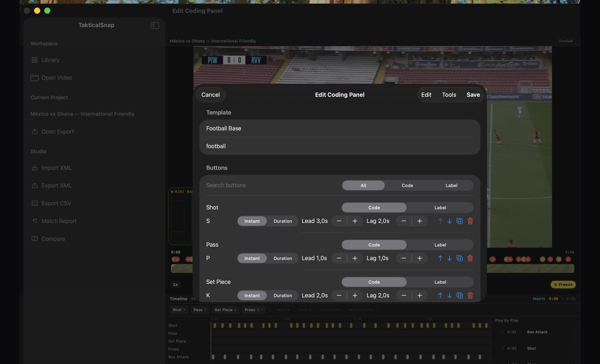Select Import XML in Studio
The height and width of the screenshot is (364, 600).
[x=51, y=168]
